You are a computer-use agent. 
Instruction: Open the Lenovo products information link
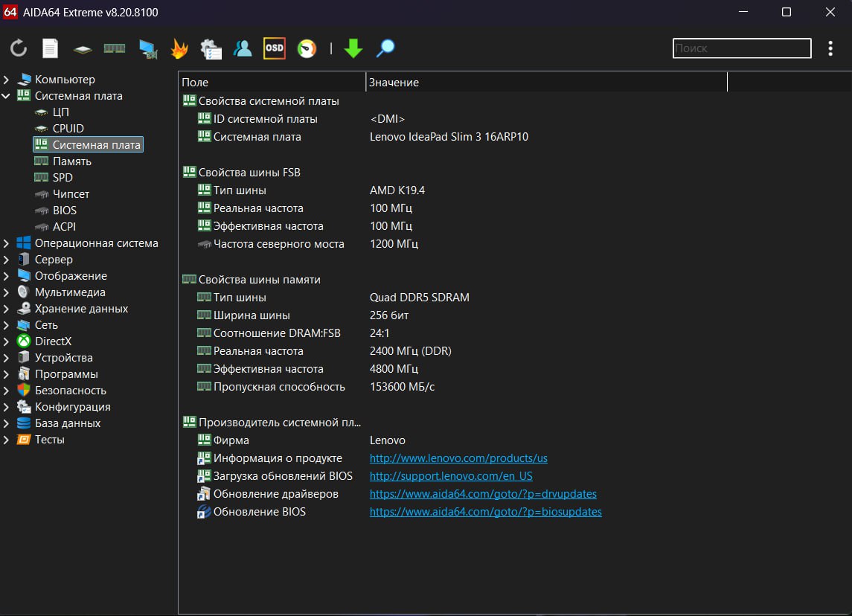[458, 458]
